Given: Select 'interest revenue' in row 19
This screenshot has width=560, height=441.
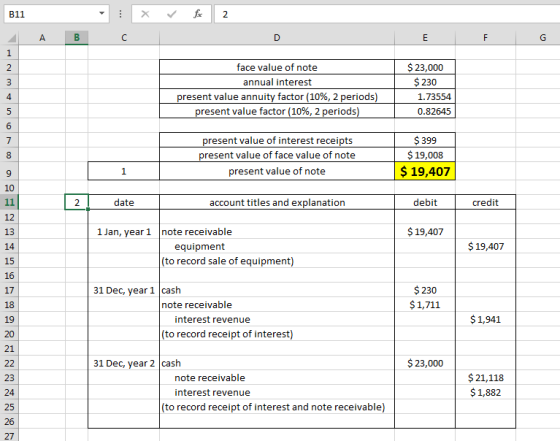Looking at the screenshot, I should [277, 320].
